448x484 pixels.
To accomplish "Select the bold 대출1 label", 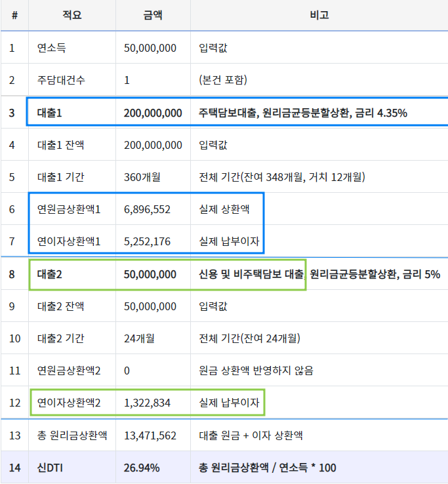I will coord(49,113).
